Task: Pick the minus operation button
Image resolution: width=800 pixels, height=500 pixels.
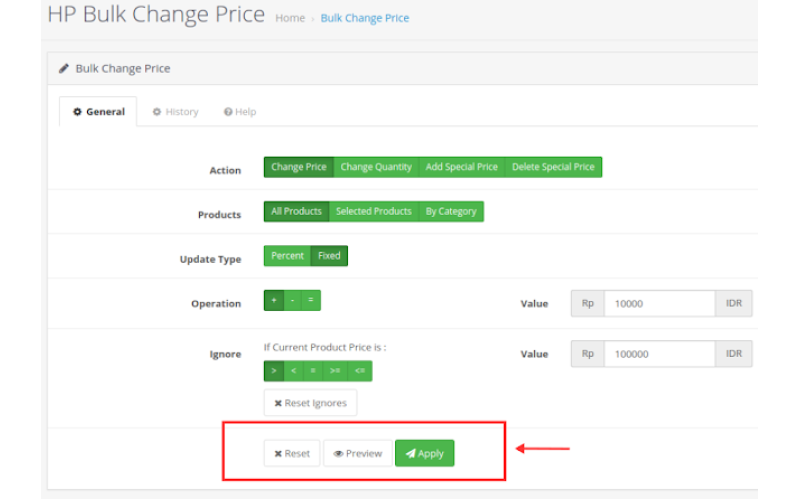Action: point(292,301)
